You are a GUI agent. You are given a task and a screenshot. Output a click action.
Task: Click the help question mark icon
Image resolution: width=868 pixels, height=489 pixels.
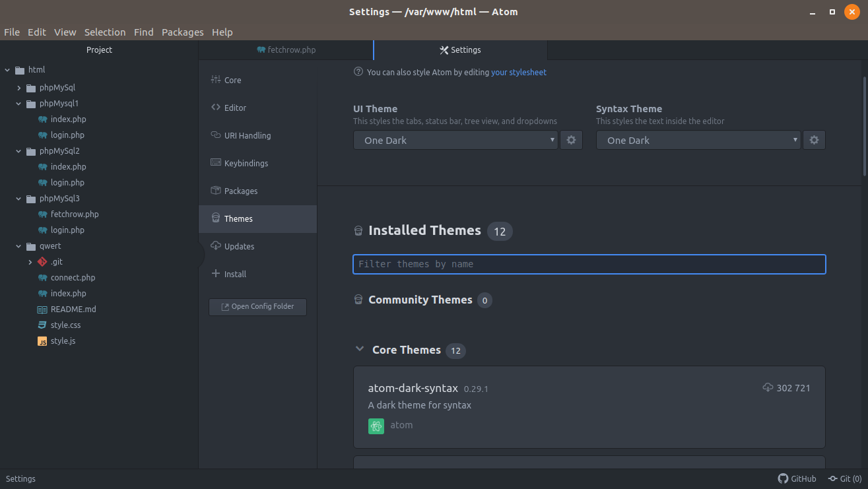(x=358, y=72)
